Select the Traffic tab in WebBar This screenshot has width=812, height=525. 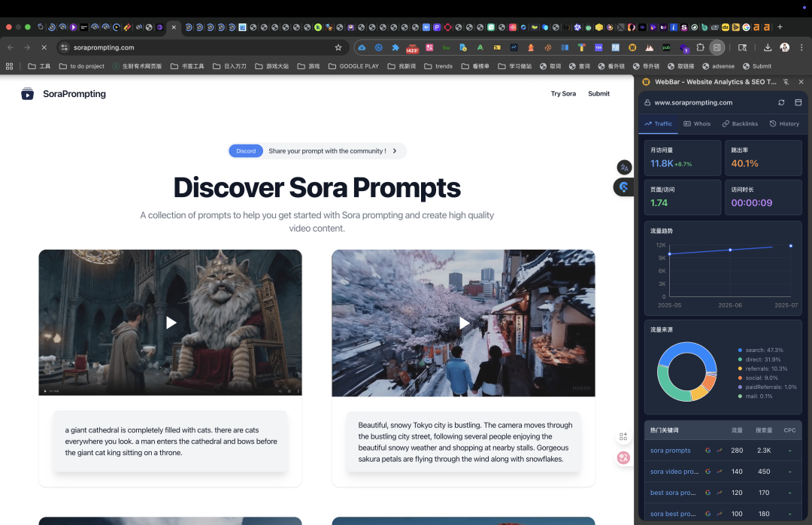point(658,124)
